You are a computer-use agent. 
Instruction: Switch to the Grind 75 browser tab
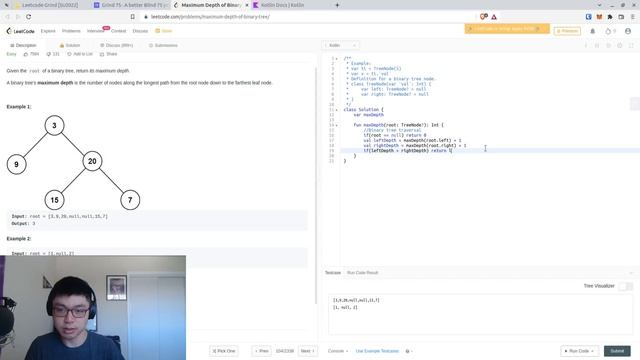pyautogui.click(x=130, y=5)
